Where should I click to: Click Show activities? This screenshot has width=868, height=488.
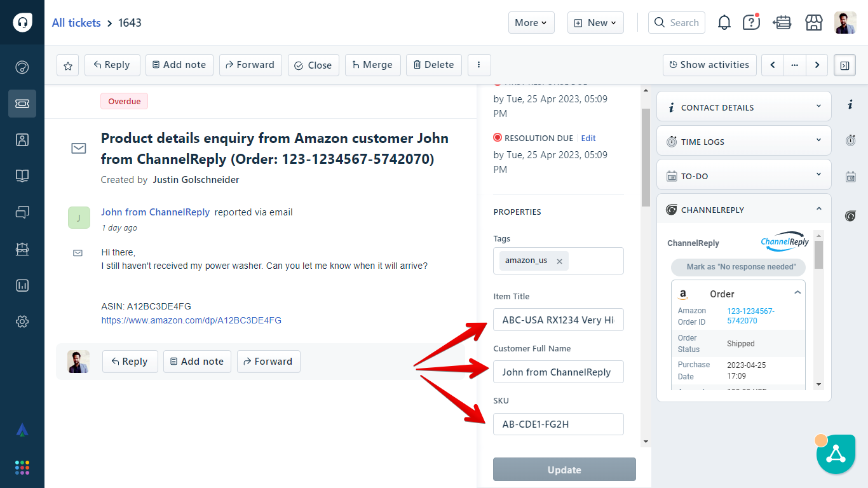710,65
